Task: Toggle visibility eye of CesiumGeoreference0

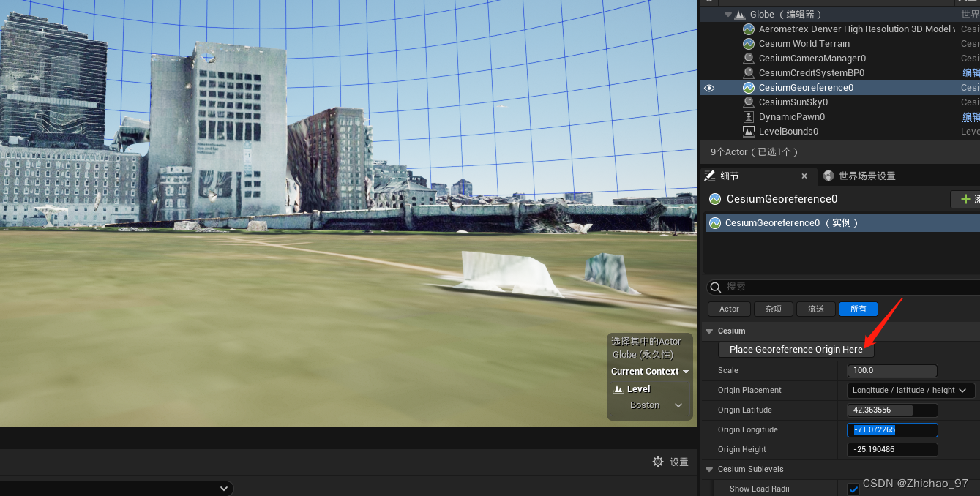Action: coord(709,88)
